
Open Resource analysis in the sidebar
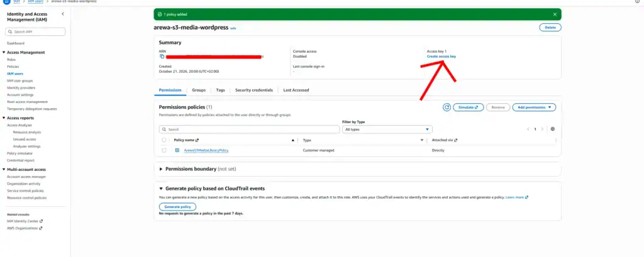point(26,132)
